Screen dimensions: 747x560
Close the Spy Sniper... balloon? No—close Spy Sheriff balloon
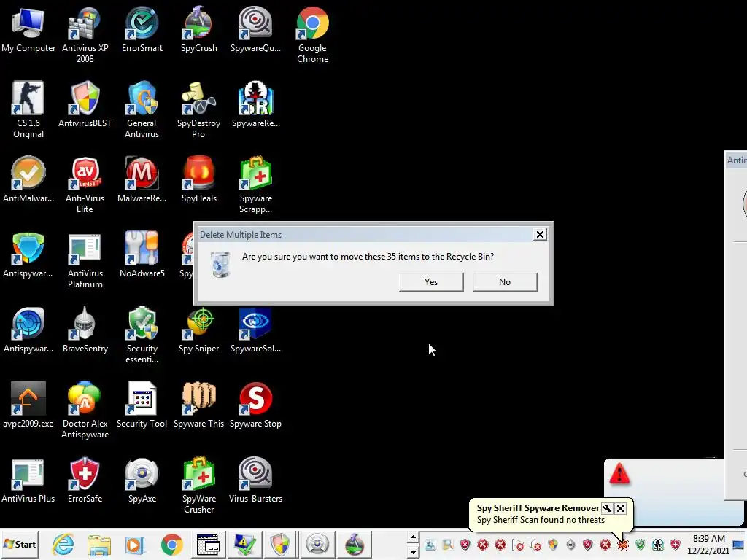click(x=620, y=508)
